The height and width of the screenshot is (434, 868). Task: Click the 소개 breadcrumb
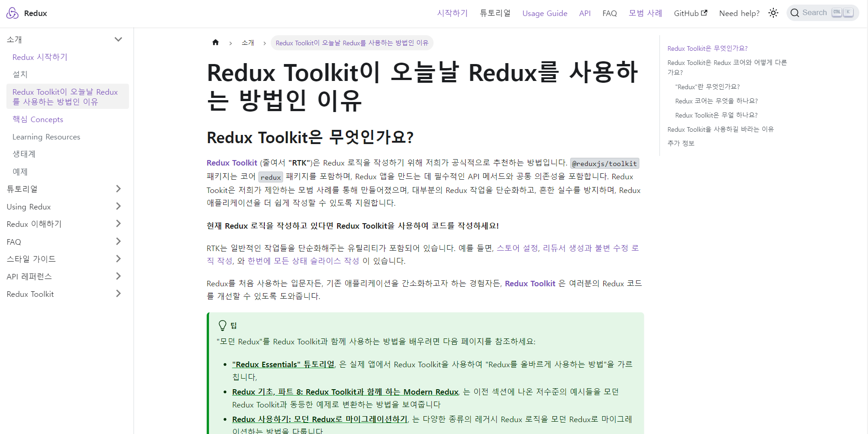tap(248, 43)
